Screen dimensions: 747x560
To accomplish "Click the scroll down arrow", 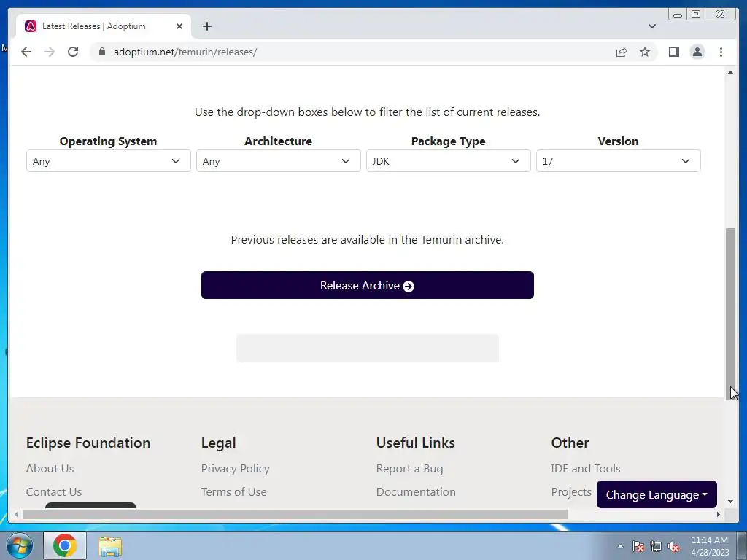I will (x=731, y=502).
